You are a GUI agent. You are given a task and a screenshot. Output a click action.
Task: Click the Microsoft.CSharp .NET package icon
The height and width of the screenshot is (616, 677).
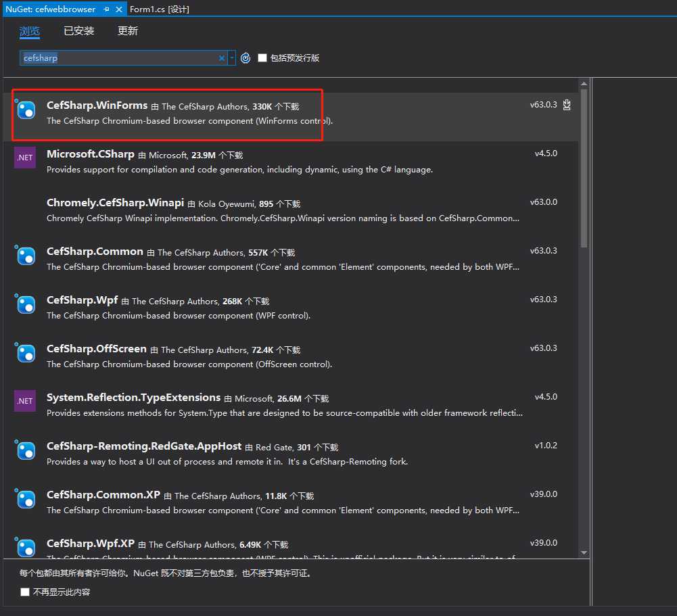pos(25,158)
